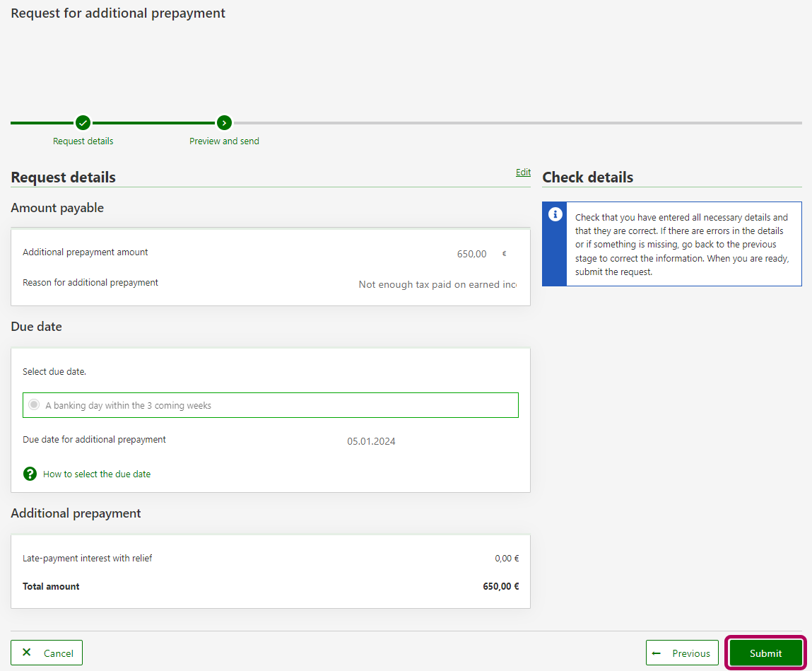The image size is (812, 671).
Task: Click the green question mark help icon
Action: click(x=30, y=474)
